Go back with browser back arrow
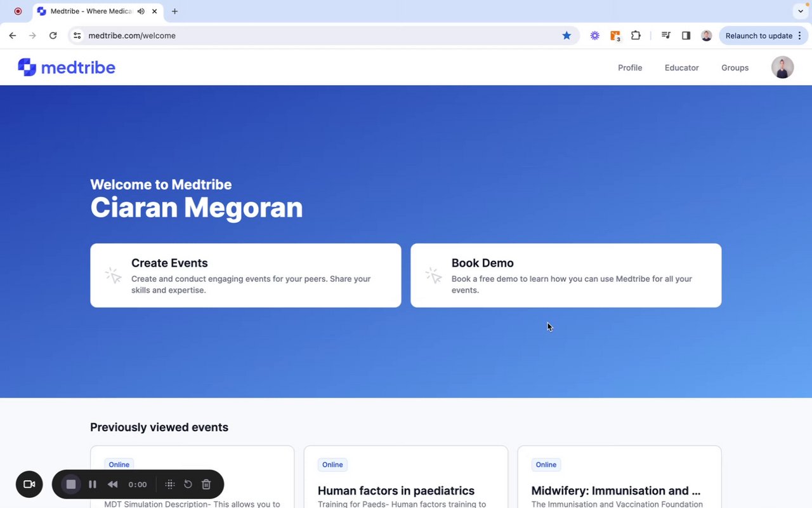The image size is (812, 508). click(x=13, y=36)
